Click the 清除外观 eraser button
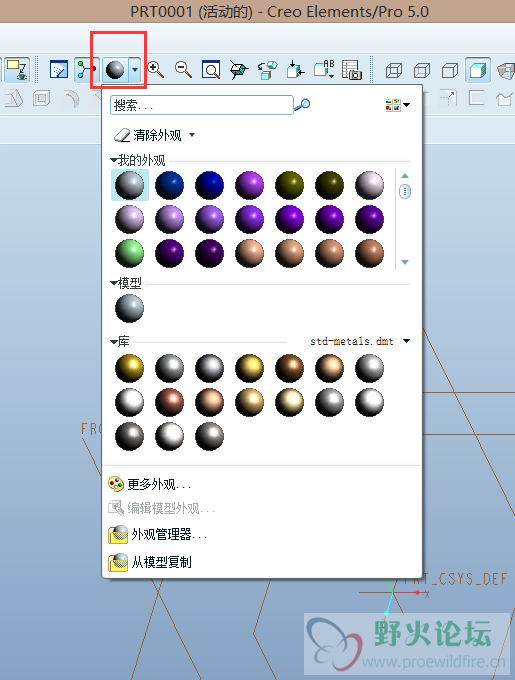Image resolution: width=515 pixels, height=680 pixels. tap(147, 135)
